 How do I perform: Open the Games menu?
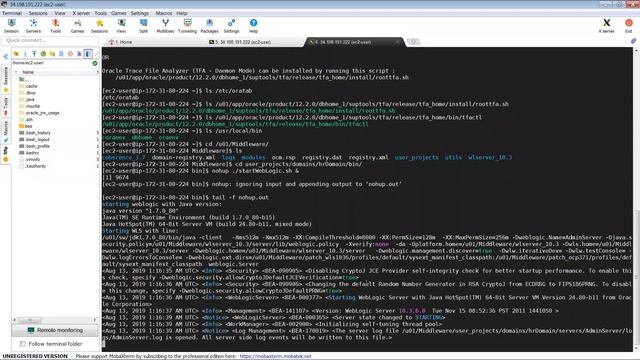(119, 13)
